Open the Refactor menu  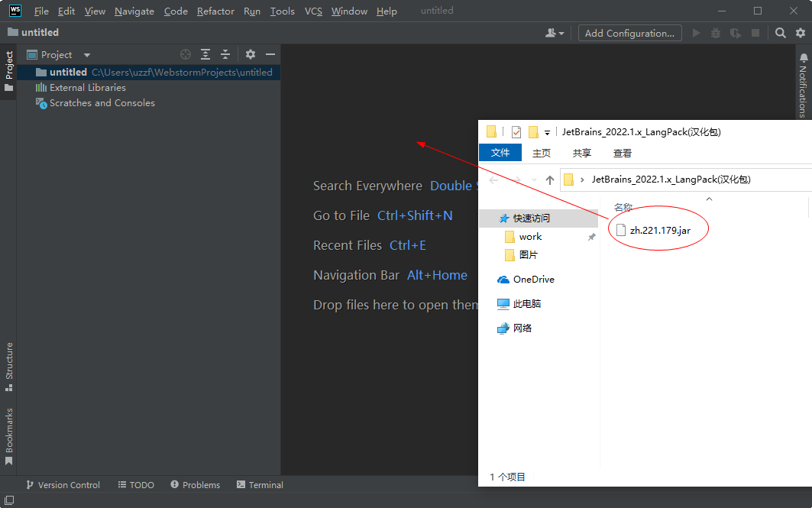click(215, 11)
